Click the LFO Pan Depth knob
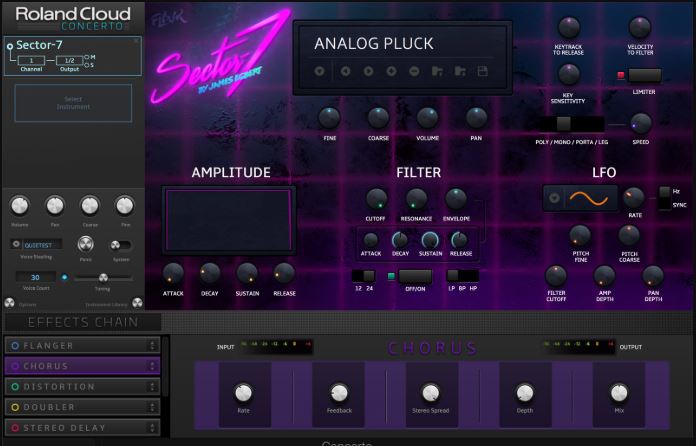 click(x=653, y=276)
